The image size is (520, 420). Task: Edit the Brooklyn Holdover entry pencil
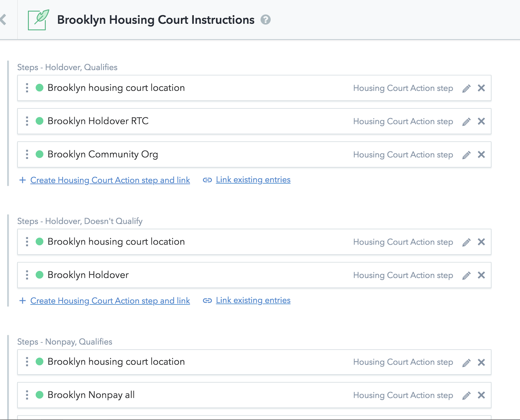[466, 275]
